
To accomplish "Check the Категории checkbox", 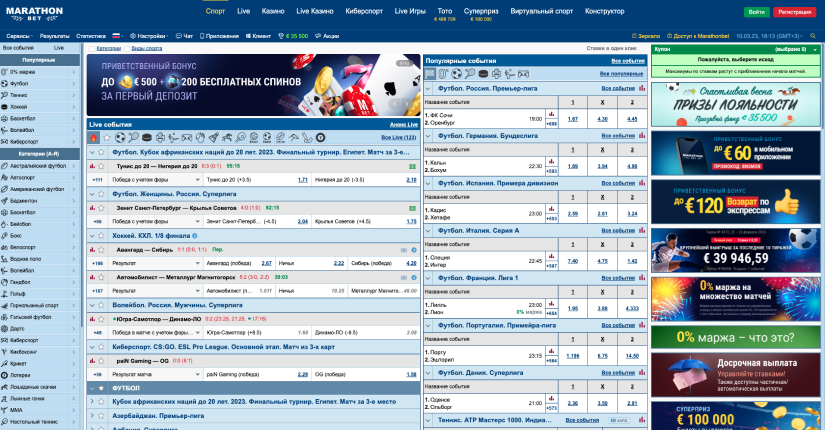I will pos(91,47).
